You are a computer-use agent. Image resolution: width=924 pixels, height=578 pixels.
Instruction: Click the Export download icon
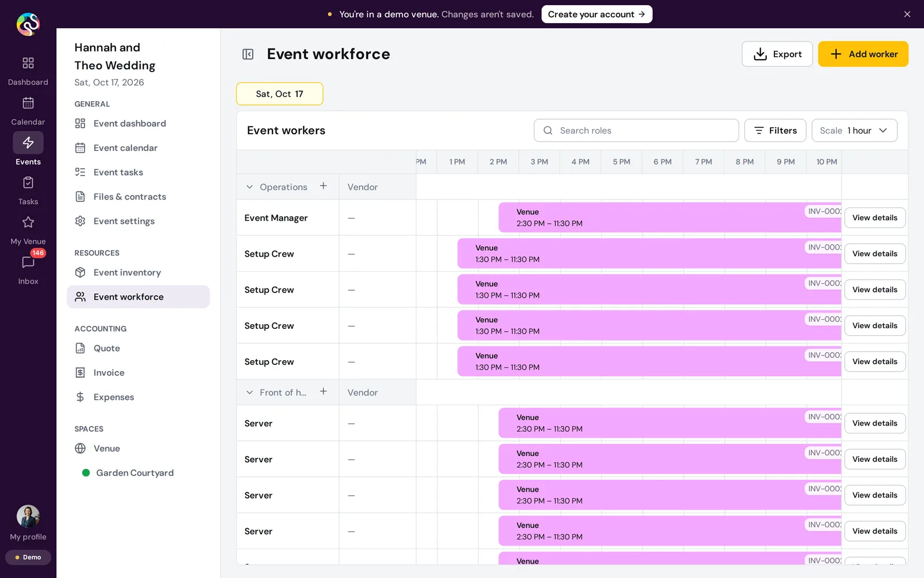761,54
